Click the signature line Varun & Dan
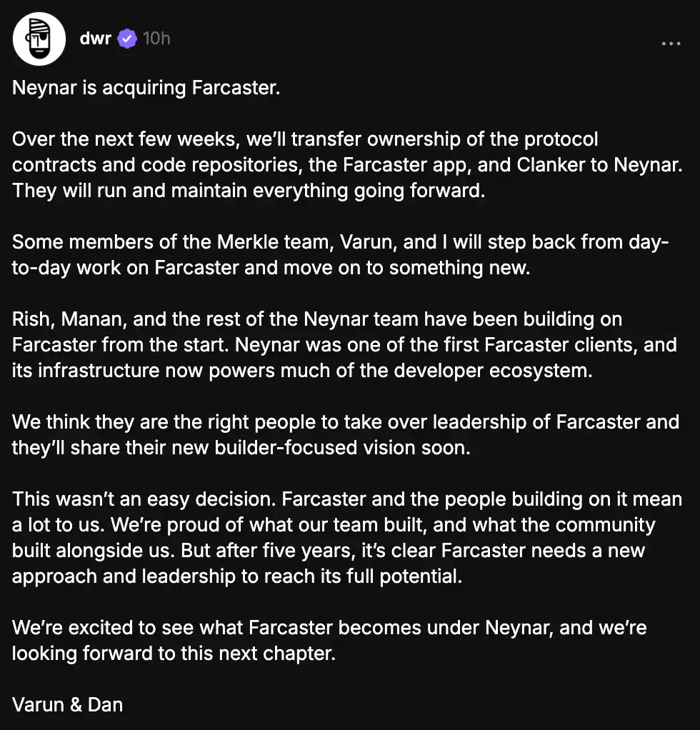 click(66, 704)
